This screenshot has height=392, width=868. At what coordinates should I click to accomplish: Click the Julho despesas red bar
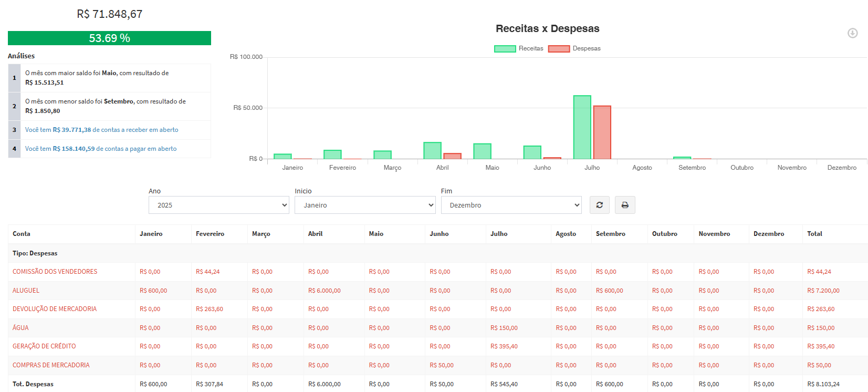tap(602, 132)
